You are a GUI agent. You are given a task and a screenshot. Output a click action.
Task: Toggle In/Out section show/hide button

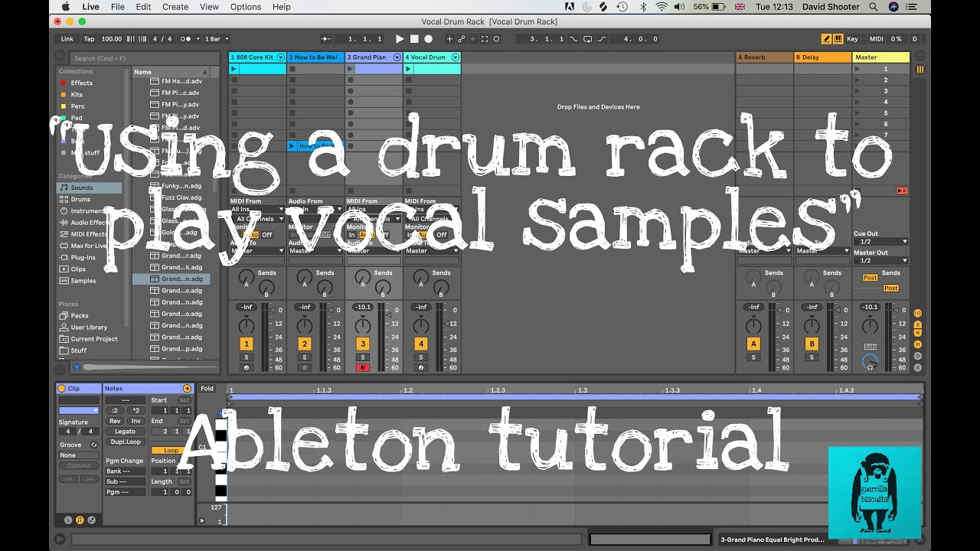pyautogui.click(x=917, y=313)
